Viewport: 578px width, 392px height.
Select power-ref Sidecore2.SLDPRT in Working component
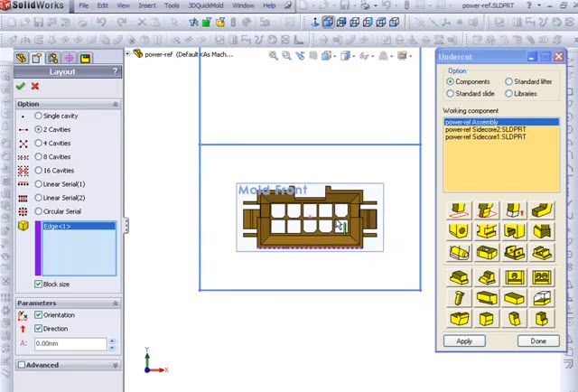coord(502,129)
